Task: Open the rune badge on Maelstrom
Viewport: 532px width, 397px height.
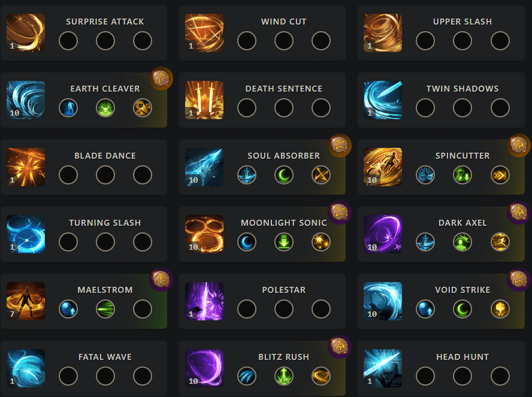Action: coord(161,279)
